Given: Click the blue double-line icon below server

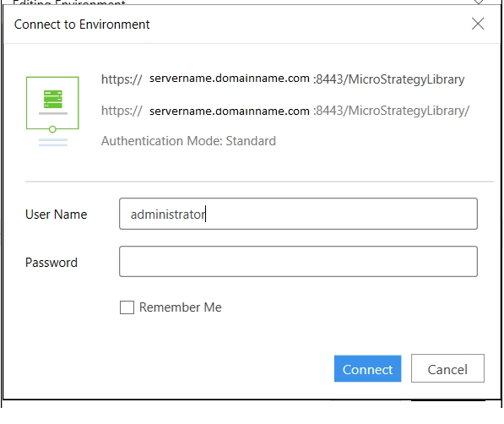Looking at the screenshot, I should click(x=53, y=142).
